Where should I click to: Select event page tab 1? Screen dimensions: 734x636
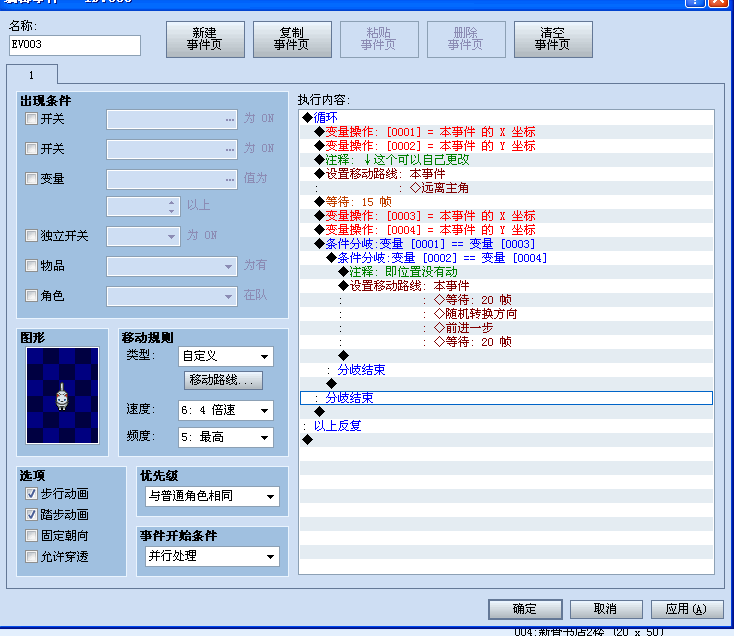[32, 75]
